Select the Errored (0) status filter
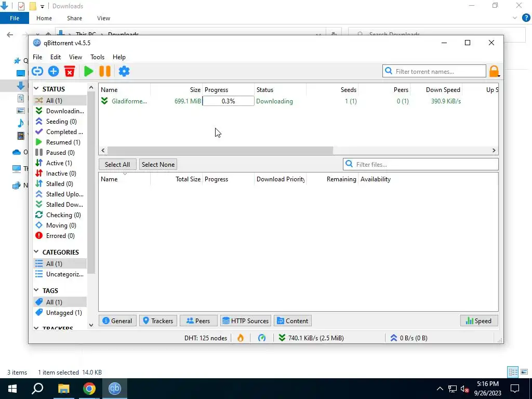The image size is (532, 399). [x=60, y=236]
